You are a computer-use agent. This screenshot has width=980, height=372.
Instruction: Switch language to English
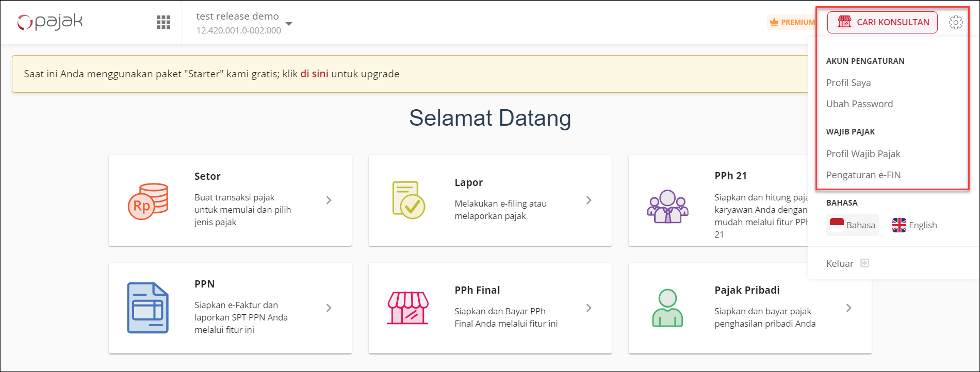[x=914, y=225]
